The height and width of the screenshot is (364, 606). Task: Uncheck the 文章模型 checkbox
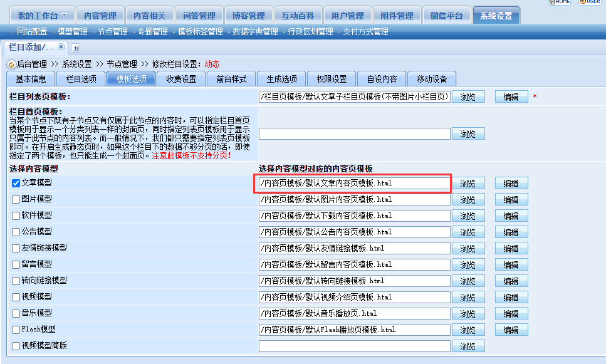pyautogui.click(x=16, y=183)
